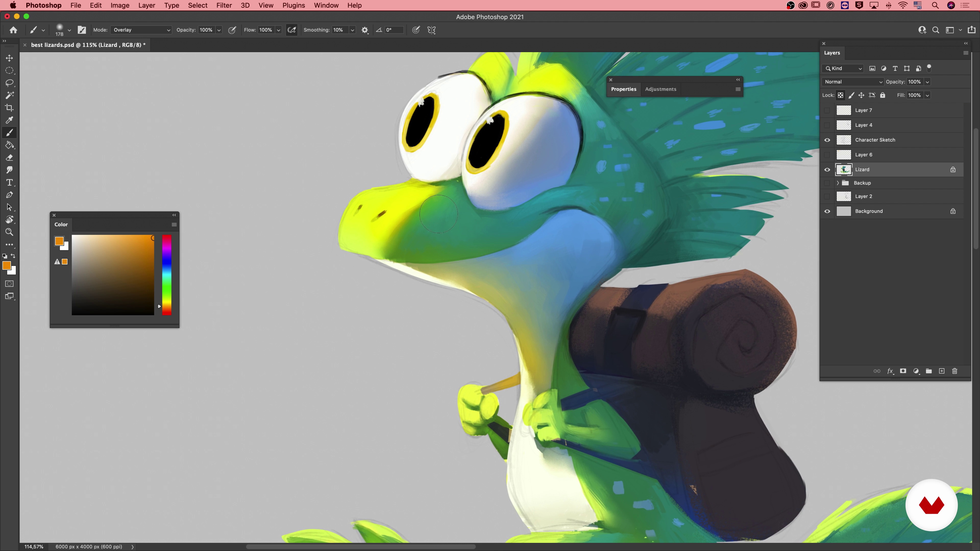Viewport: 980px width, 551px height.
Task: Pick color in Color panel field
Action: [x=113, y=275]
